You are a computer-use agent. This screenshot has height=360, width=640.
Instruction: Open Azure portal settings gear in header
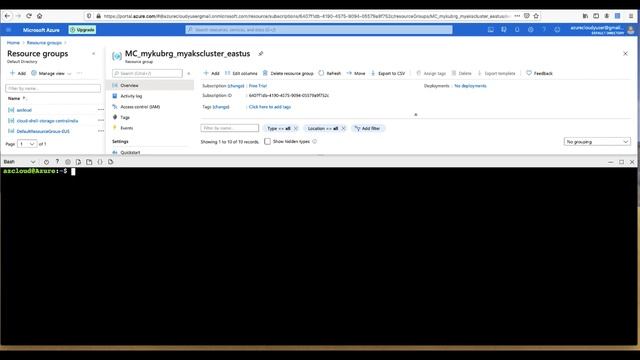coord(530,30)
